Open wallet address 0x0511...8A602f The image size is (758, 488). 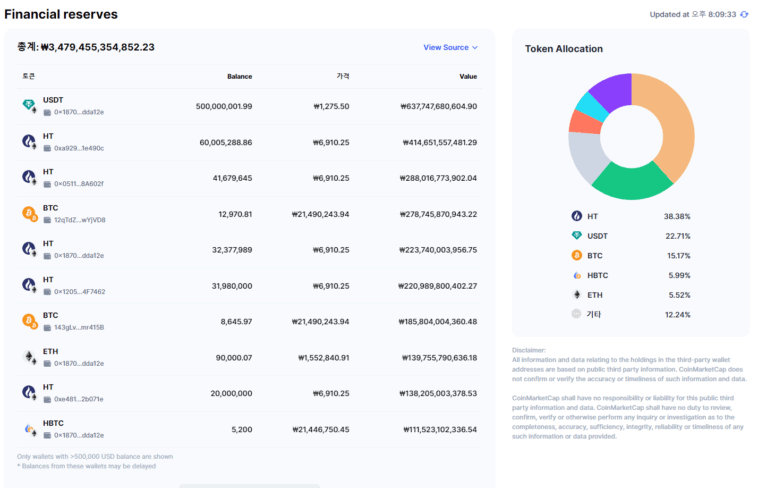tap(78, 184)
